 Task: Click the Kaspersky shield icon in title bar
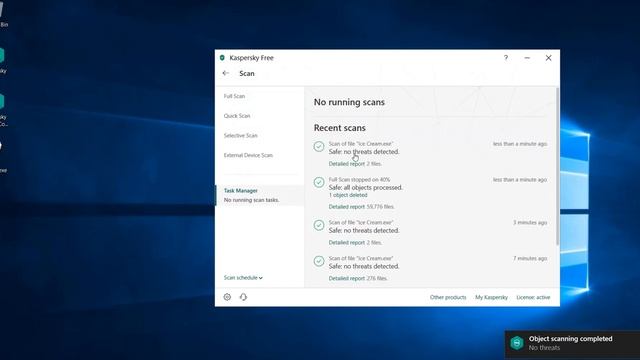222,58
